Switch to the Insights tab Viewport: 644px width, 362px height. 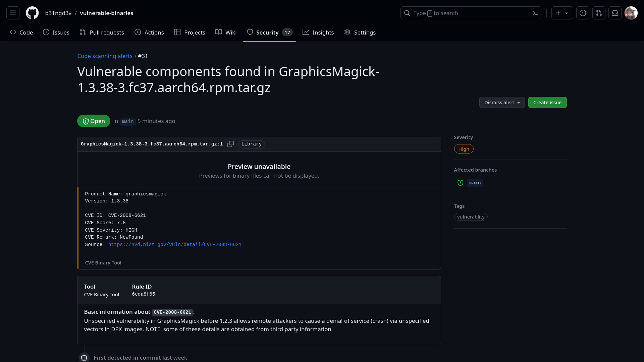point(318,33)
